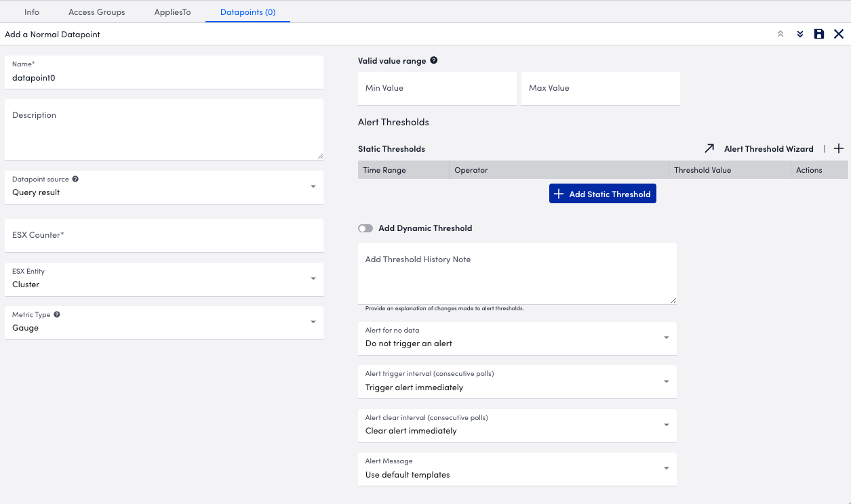The height and width of the screenshot is (504, 851).
Task: Click the plus icon beside Alert Threshold Wizard
Action: click(839, 149)
